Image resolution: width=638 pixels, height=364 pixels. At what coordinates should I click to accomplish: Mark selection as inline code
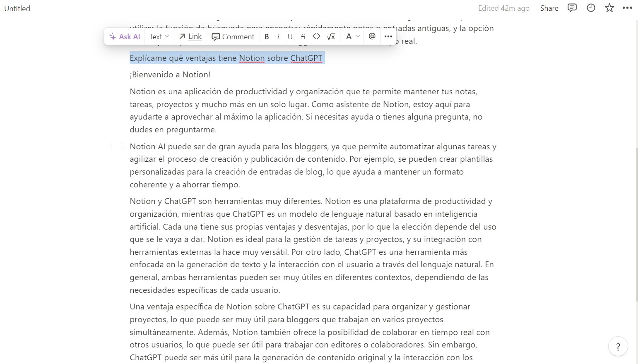[316, 36]
